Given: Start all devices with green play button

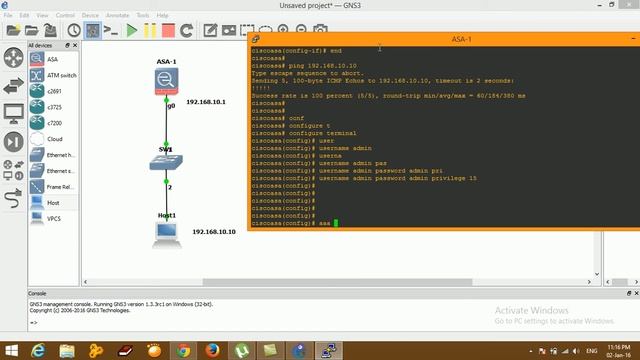Looking at the screenshot, I should (131, 30).
